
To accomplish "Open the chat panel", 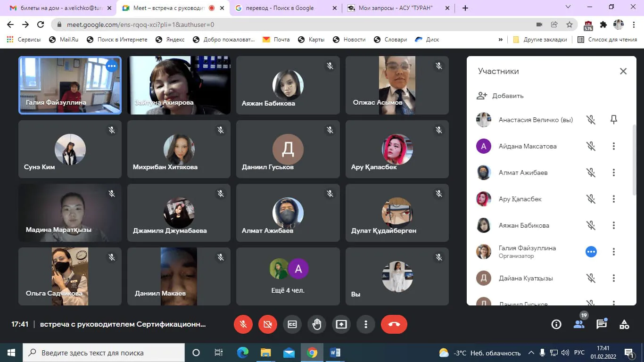I will [x=602, y=324].
